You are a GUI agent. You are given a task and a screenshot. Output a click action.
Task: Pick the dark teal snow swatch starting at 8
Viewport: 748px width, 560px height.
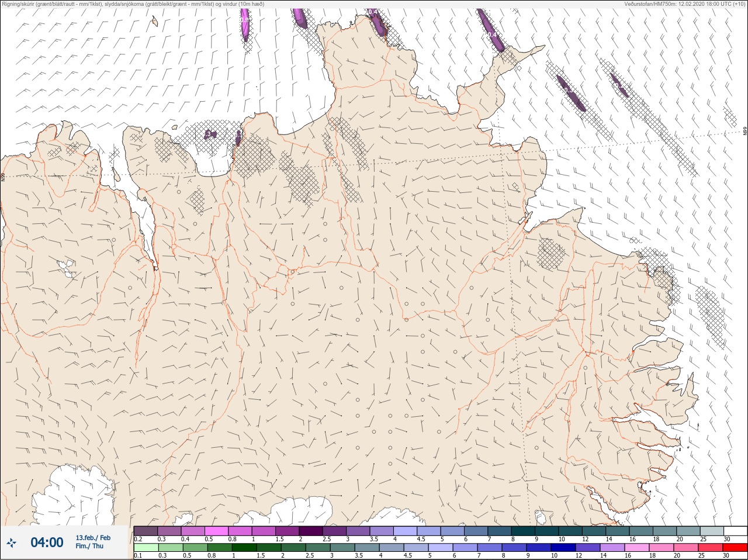pyautogui.click(x=523, y=531)
